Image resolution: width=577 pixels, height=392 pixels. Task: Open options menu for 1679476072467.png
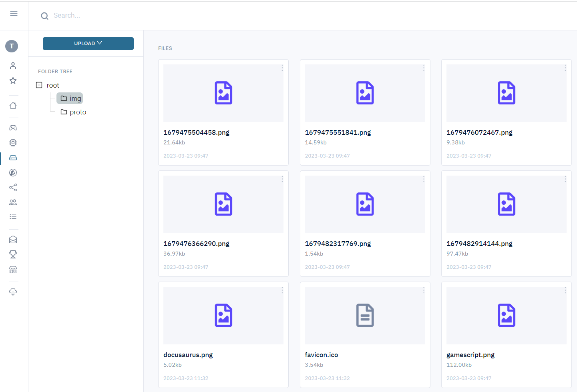point(565,68)
